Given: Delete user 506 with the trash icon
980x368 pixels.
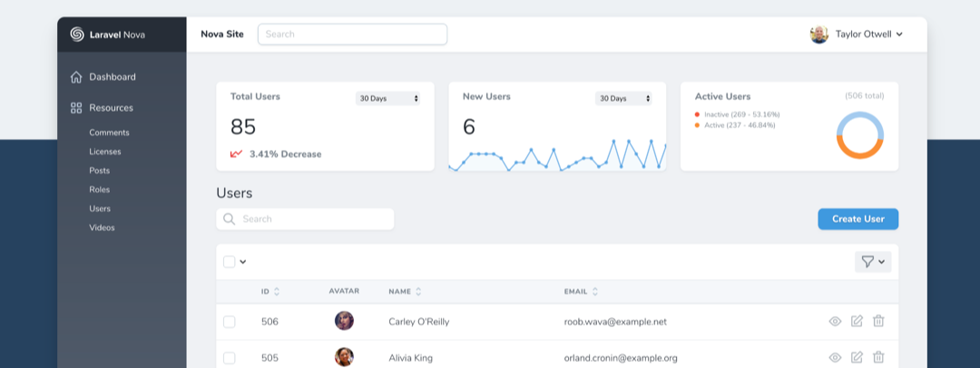Looking at the screenshot, I should pos(878,321).
